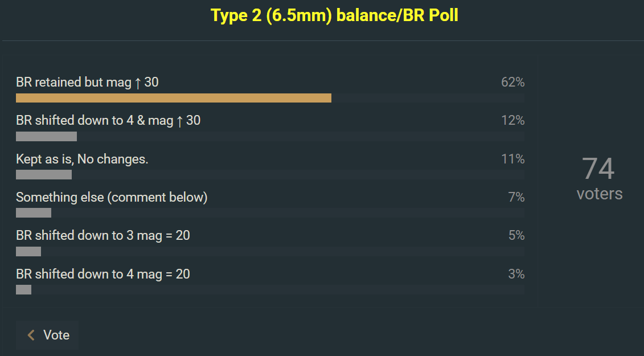Click the 3% percentage label
Image resolution: width=644 pixels, height=356 pixels.
point(516,274)
